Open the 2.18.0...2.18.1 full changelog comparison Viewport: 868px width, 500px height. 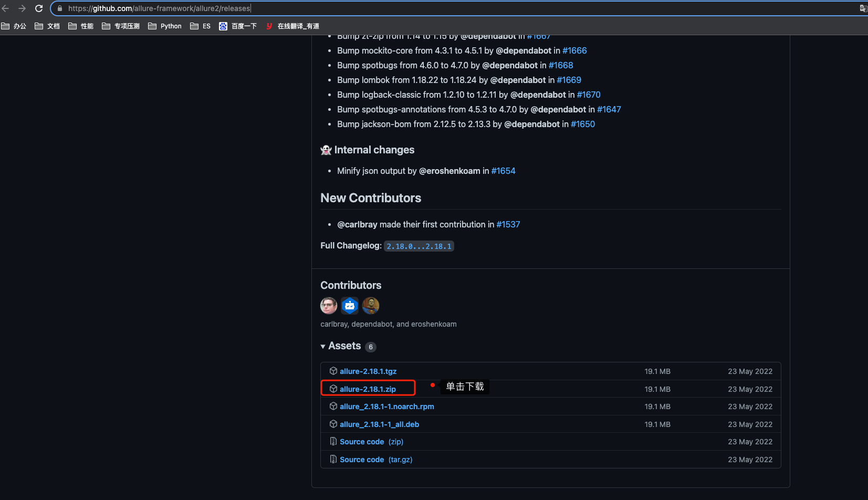pos(419,246)
